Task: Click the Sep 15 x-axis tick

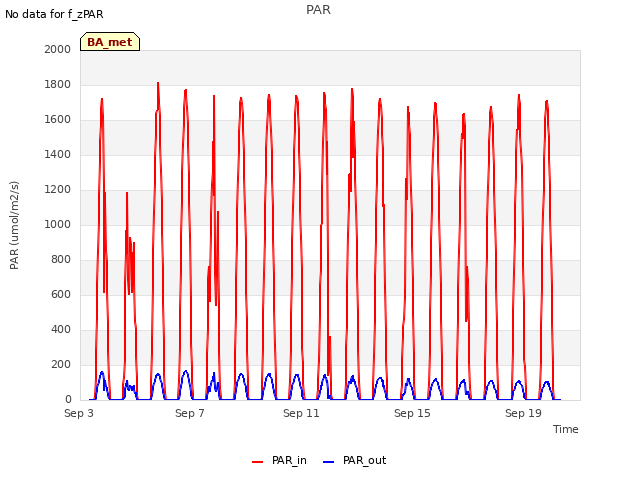Action: [412, 413]
